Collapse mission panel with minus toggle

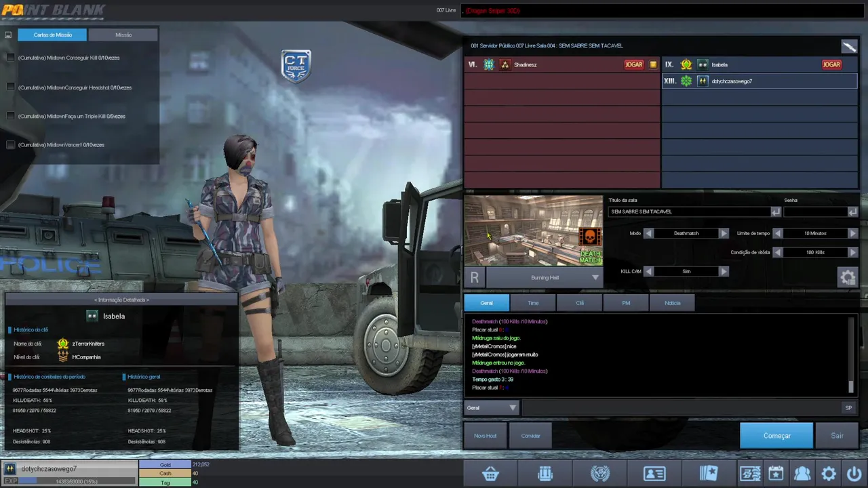tap(8, 35)
